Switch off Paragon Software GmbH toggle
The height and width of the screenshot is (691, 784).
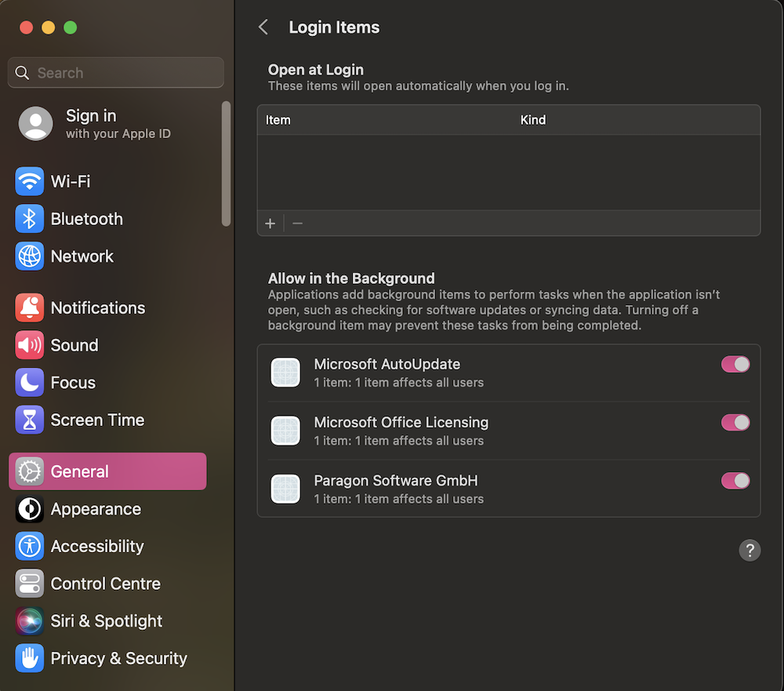click(x=735, y=481)
